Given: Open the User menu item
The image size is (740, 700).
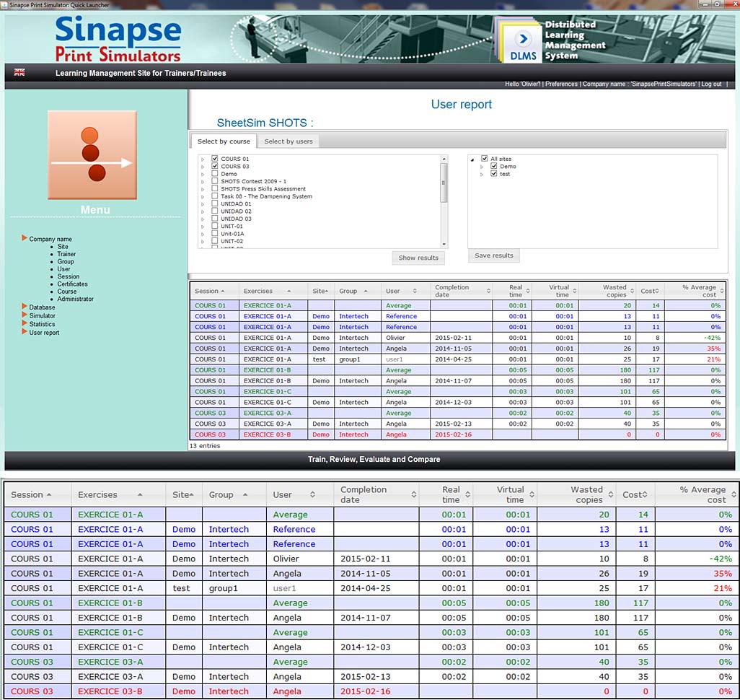Looking at the screenshot, I should tap(63, 269).
